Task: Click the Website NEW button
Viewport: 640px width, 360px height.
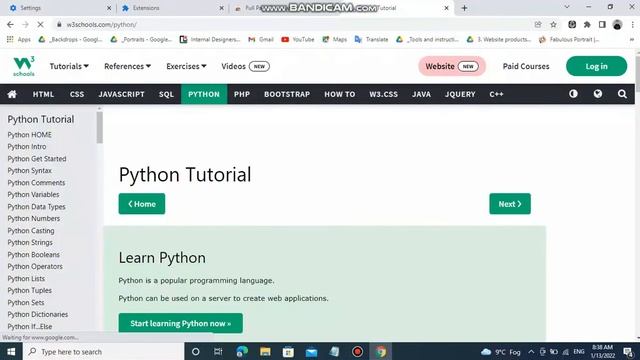Action: point(452,66)
